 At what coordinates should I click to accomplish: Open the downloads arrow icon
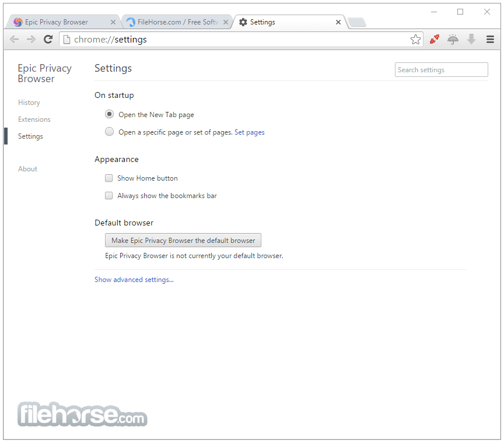[471, 39]
